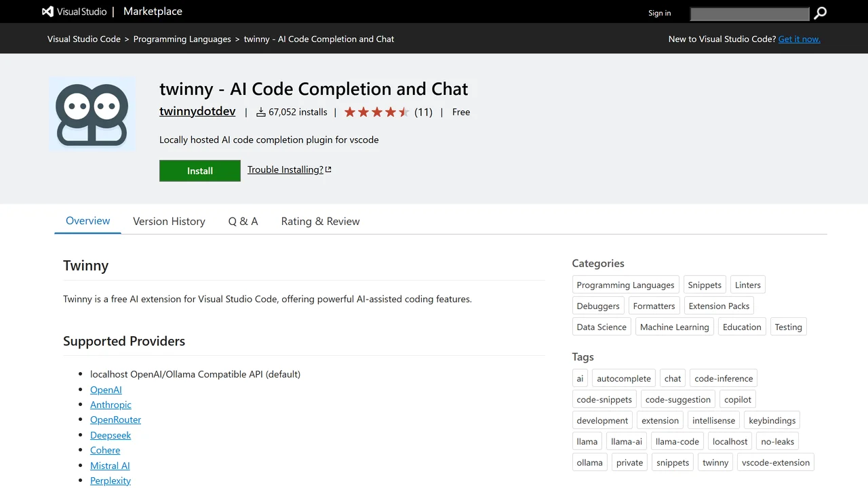Click the Twinny overview heading
868x488 pixels.
(x=85, y=265)
